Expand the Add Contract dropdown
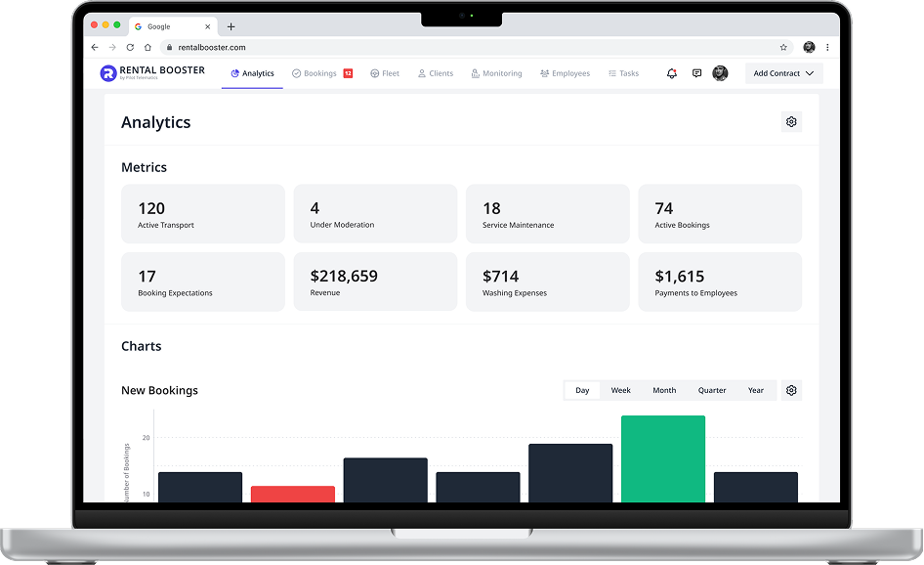 (783, 73)
